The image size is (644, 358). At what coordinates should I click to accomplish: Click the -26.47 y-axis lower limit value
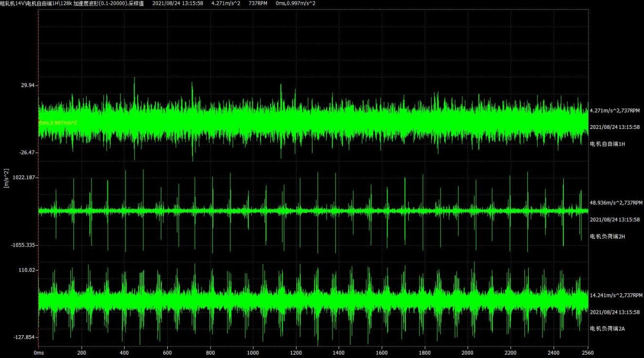coord(27,153)
